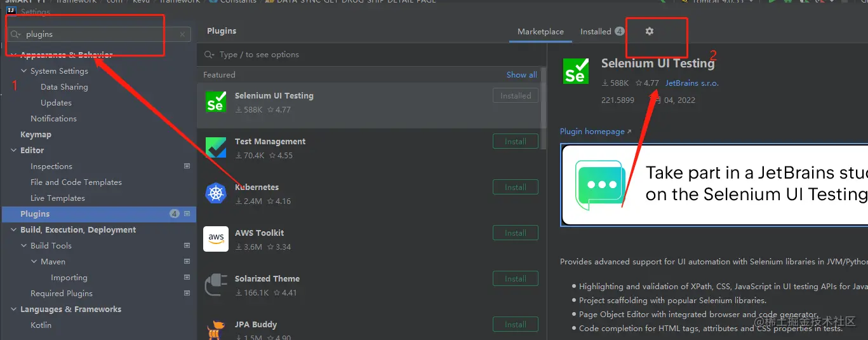The image size is (868, 340).
Task: Install the Test Management plugin
Action: (515, 142)
